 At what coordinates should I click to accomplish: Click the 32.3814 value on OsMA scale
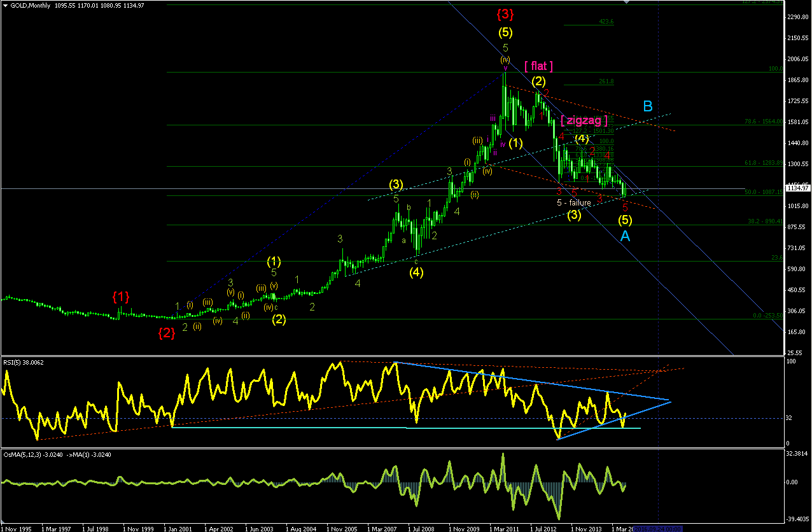pos(797,454)
